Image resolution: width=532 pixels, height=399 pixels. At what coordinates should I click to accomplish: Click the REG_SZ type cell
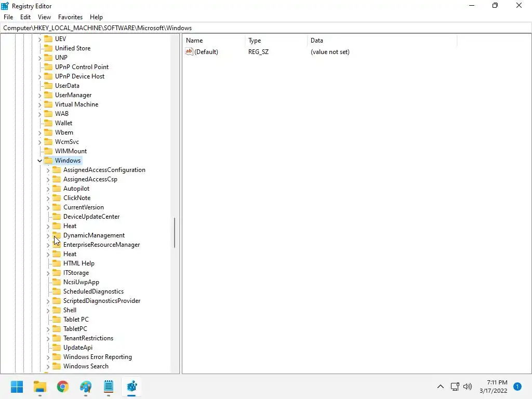[258, 52]
